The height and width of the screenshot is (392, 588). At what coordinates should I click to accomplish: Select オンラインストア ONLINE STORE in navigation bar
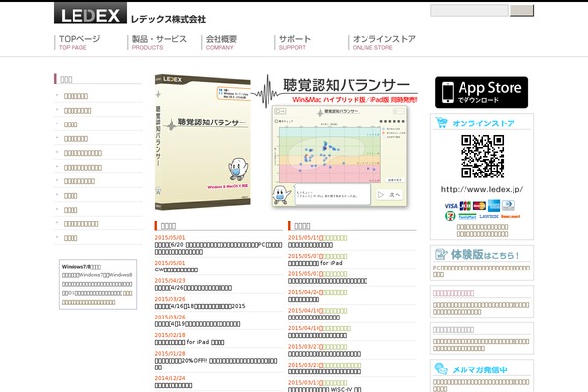pos(383,42)
